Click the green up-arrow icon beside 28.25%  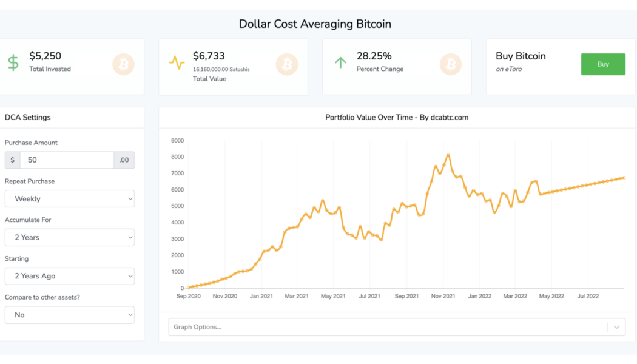coord(340,62)
